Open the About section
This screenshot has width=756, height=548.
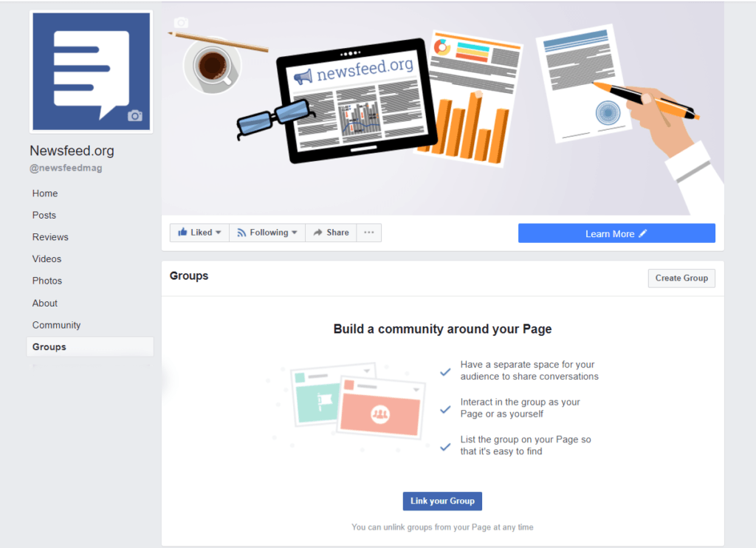[45, 303]
